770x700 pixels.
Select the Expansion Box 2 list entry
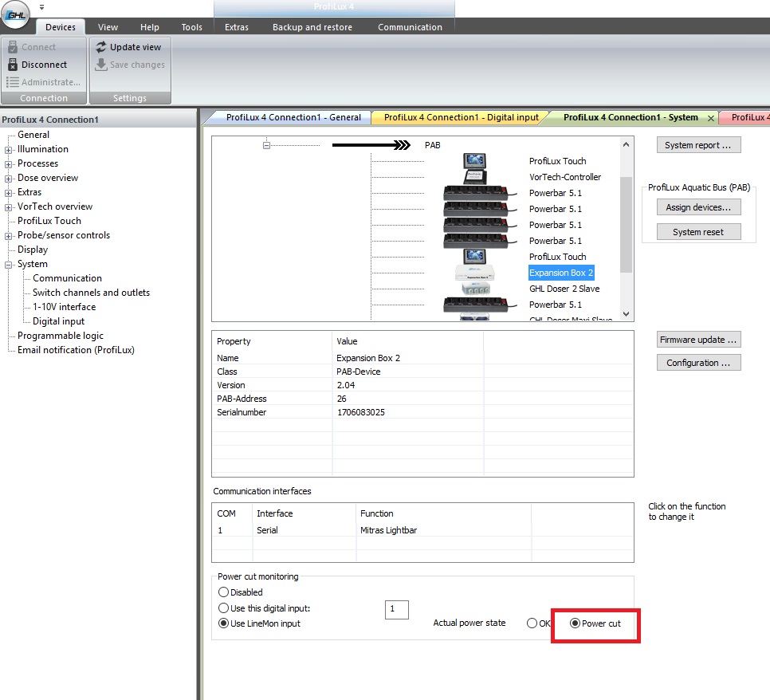click(561, 273)
